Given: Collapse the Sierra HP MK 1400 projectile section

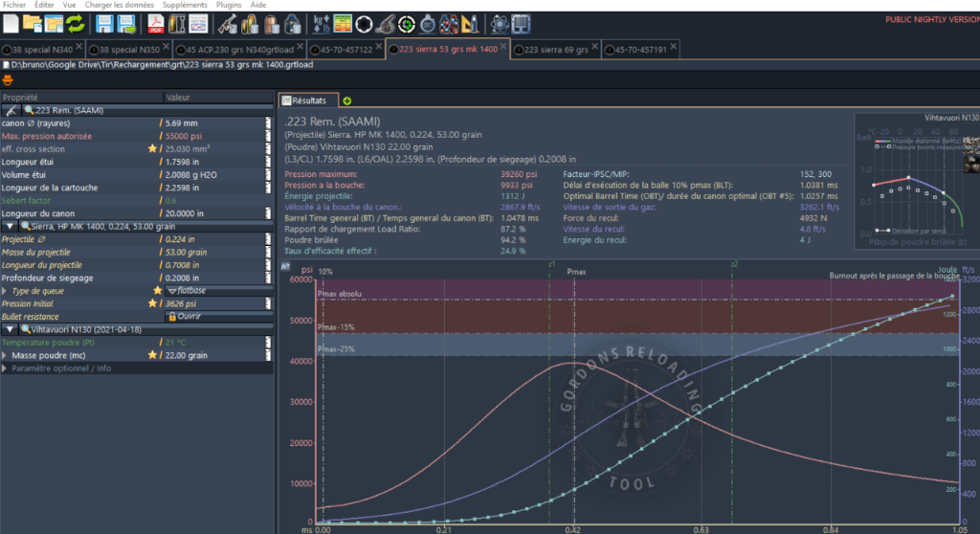Looking at the screenshot, I should 10,225.
